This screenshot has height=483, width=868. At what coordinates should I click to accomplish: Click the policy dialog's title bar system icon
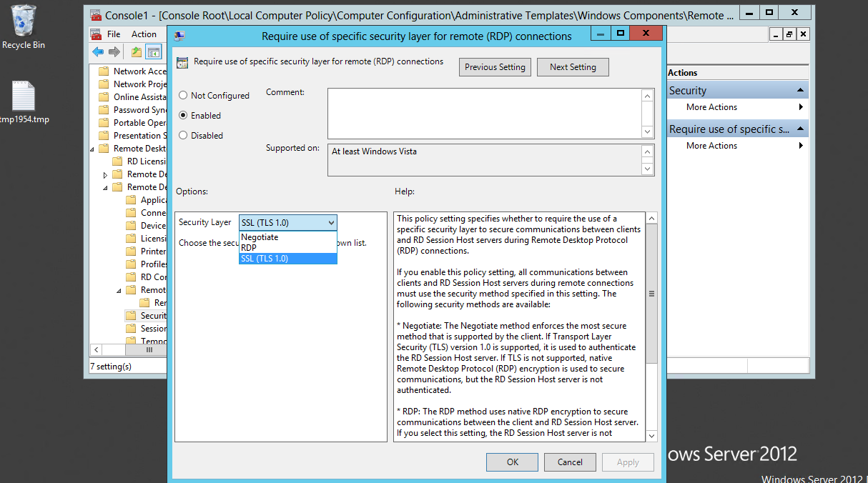pos(179,36)
